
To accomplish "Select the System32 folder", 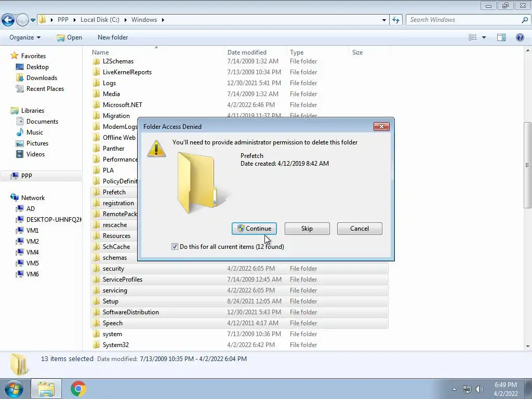I will (x=116, y=345).
